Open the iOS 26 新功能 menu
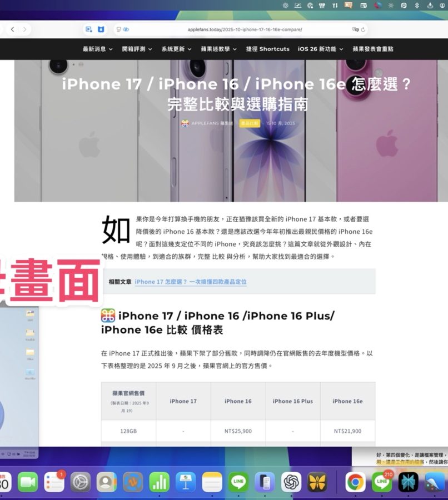Screen dimensions: 448x500 (320, 49)
